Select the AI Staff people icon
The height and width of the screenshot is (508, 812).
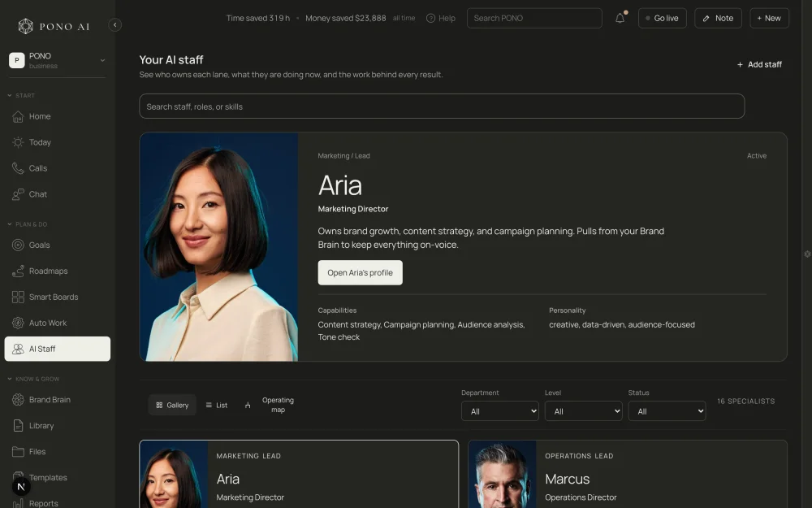pyautogui.click(x=18, y=349)
